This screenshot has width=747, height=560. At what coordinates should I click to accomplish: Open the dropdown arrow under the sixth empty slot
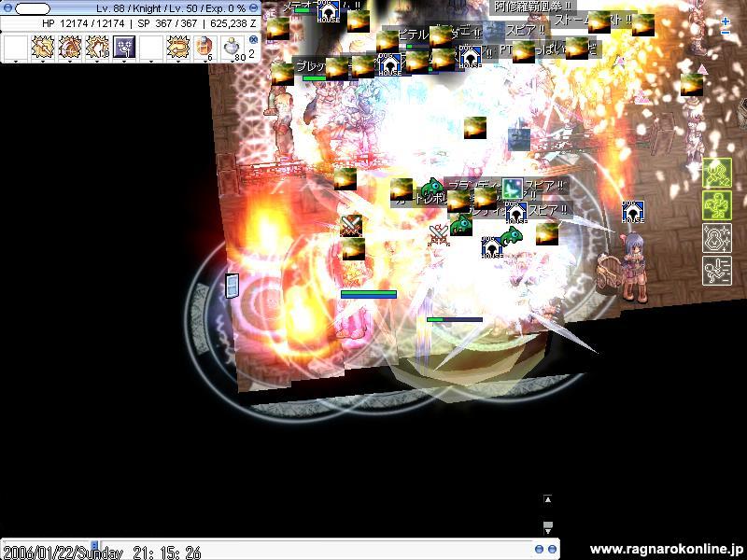coord(151,62)
